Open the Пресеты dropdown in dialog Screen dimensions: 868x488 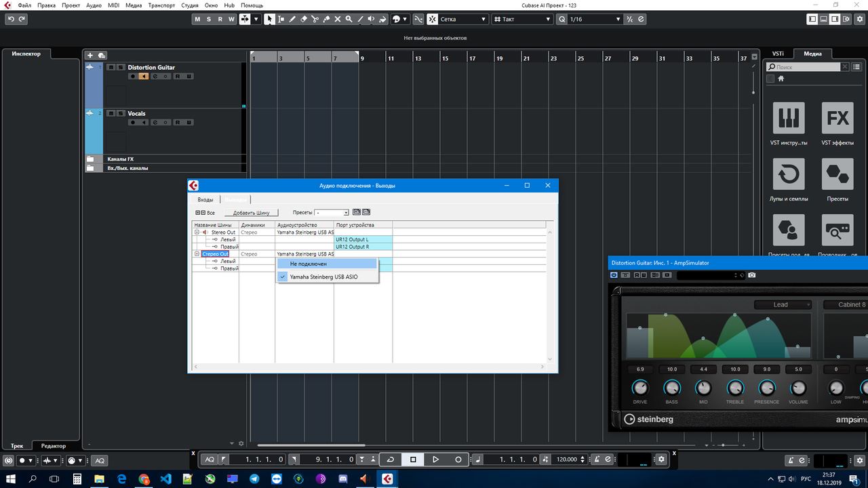332,212
